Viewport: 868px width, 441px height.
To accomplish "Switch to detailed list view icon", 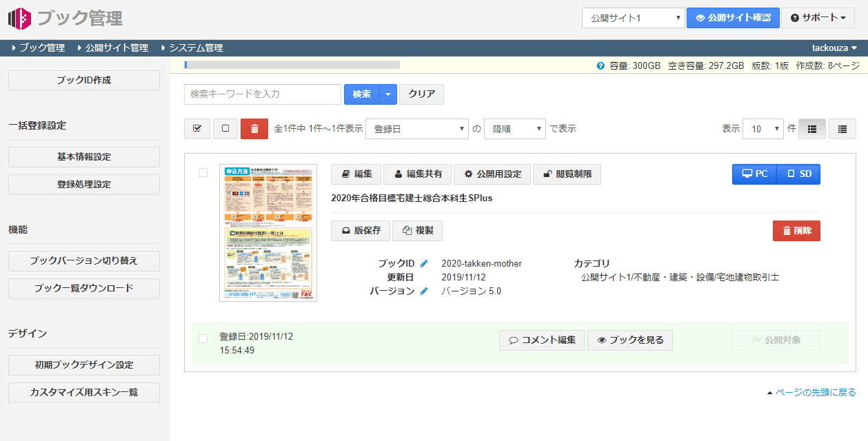I will coord(812,129).
